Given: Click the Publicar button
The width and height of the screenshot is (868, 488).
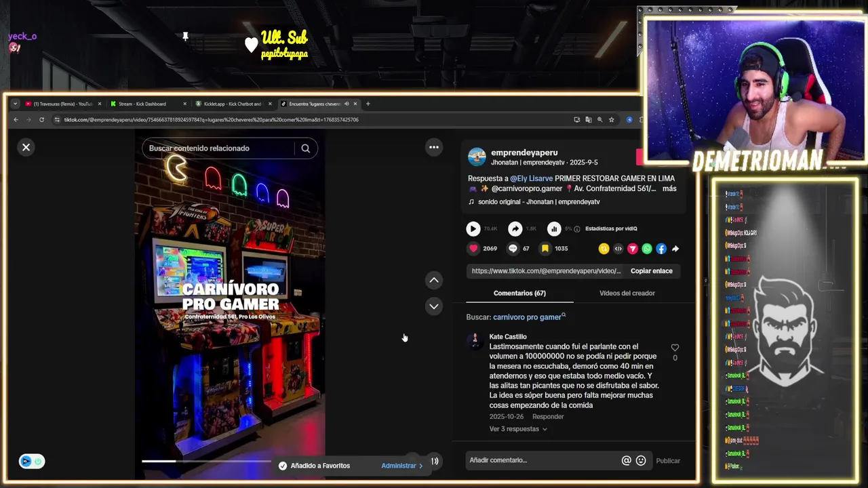Looking at the screenshot, I should 668,461.
